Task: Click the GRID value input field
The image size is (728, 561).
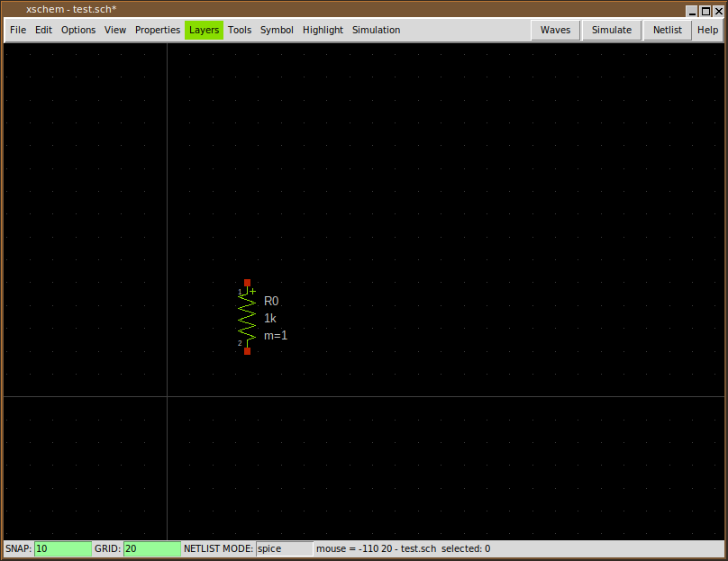Action: (151, 548)
